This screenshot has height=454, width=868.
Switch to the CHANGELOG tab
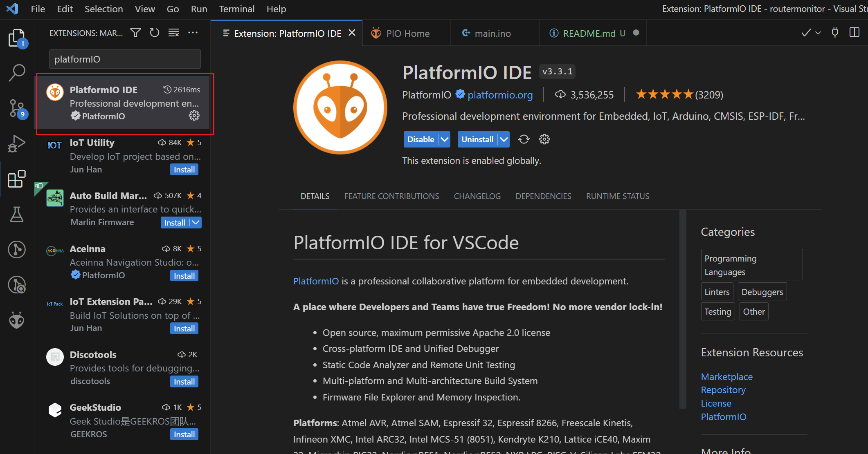pyautogui.click(x=477, y=196)
